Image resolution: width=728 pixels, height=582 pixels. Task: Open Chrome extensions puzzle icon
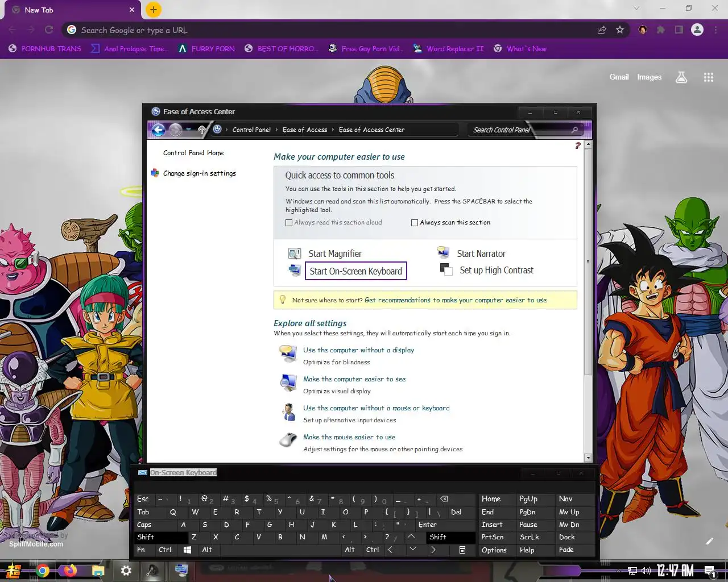[x=661, y=30]
